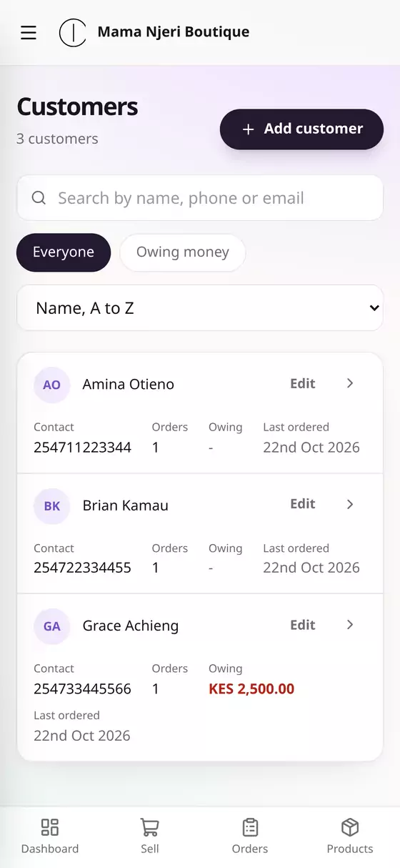
Task: Click Grace Achieng's last ordered date
Action: pyautogui.click(x=82, y=736)
